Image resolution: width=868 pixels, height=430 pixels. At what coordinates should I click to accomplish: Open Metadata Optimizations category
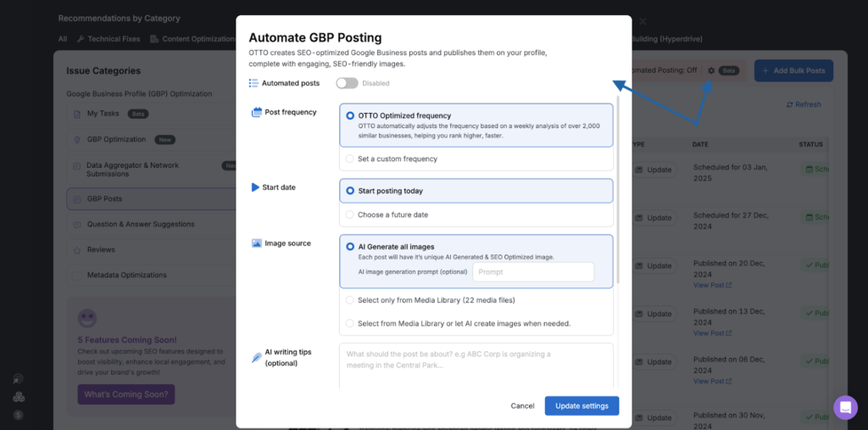pos(151,276)
